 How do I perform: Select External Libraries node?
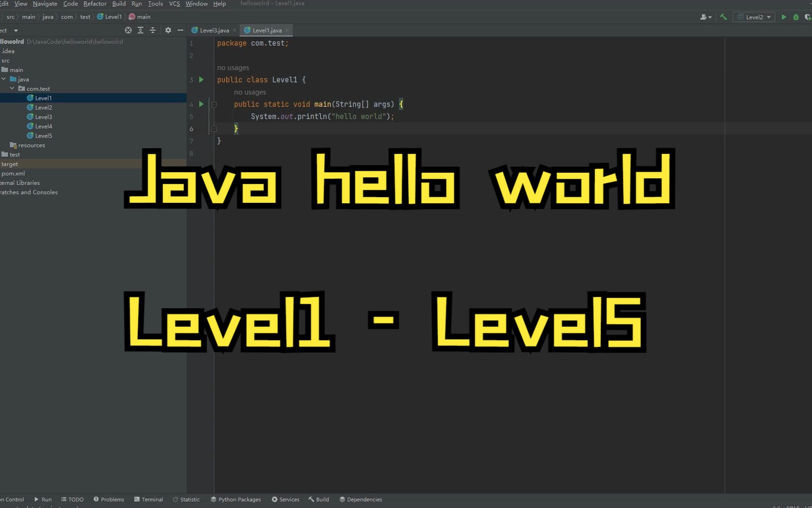tap(20, 183)
